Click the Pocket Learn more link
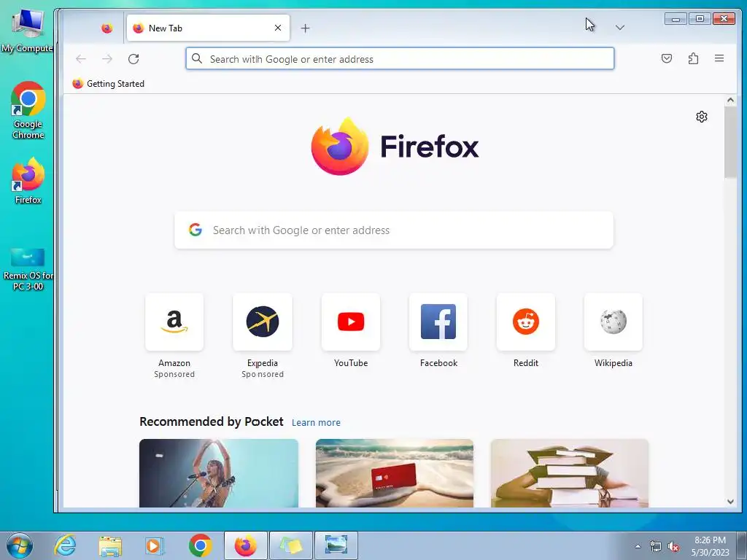The image size is (747, 560). 316,422
